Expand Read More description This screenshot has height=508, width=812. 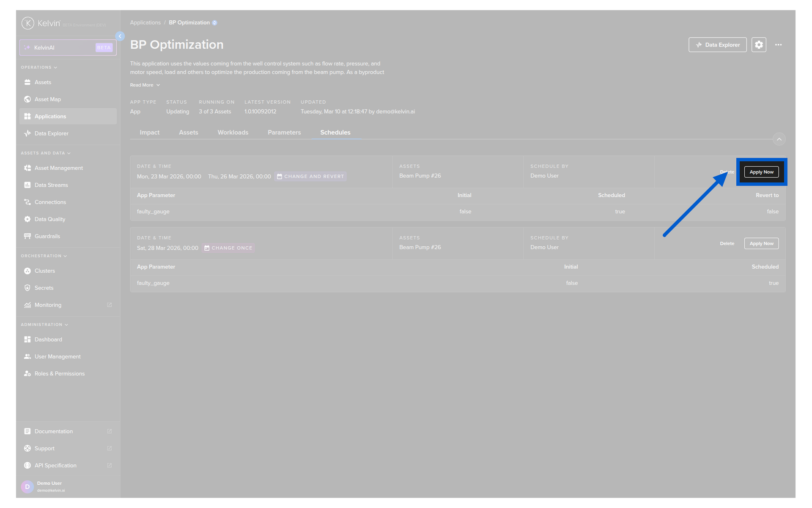(145, 85)
